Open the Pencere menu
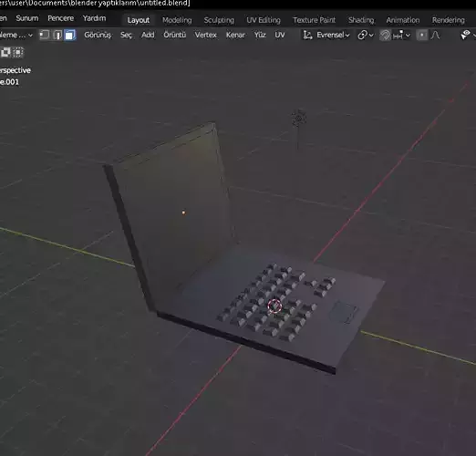 click(60, 18)
